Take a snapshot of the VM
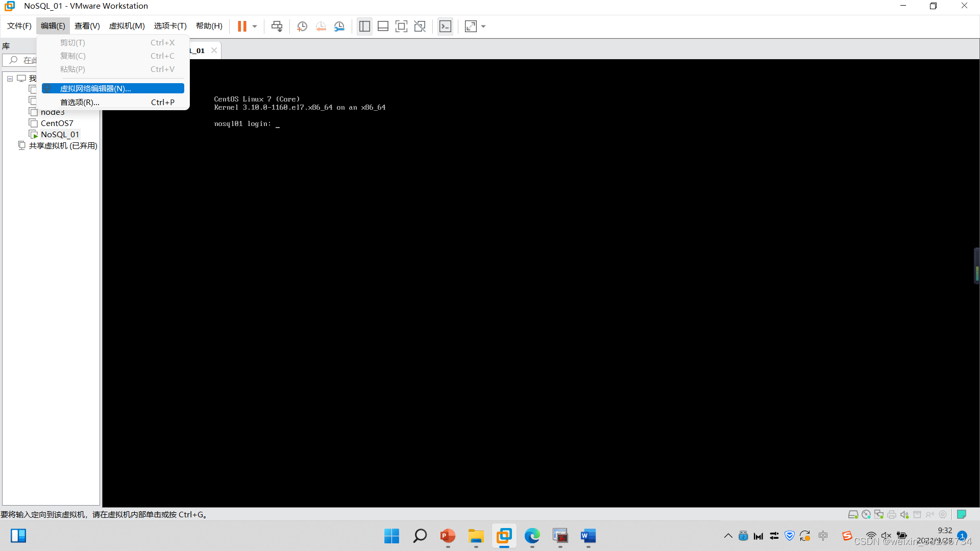 tap(302, 26)
